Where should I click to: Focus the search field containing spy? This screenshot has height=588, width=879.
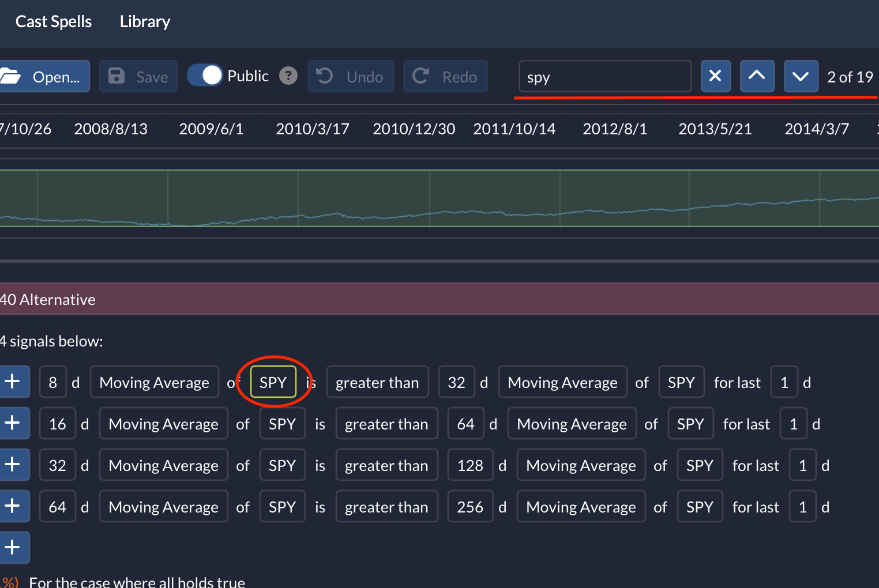[605, 76]
